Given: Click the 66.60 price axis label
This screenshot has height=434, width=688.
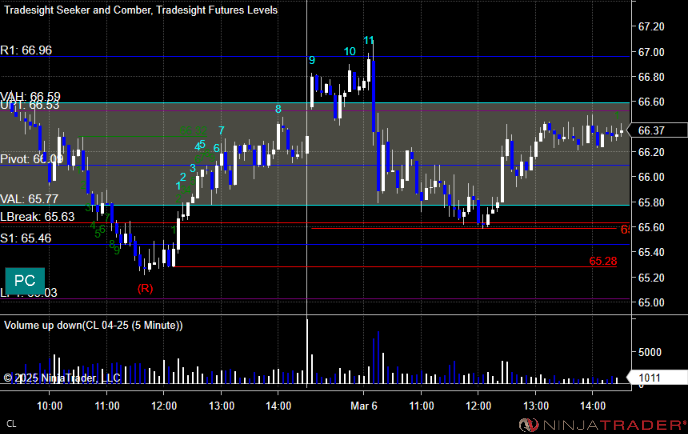Looking at the screenshot, I should 651,102.
